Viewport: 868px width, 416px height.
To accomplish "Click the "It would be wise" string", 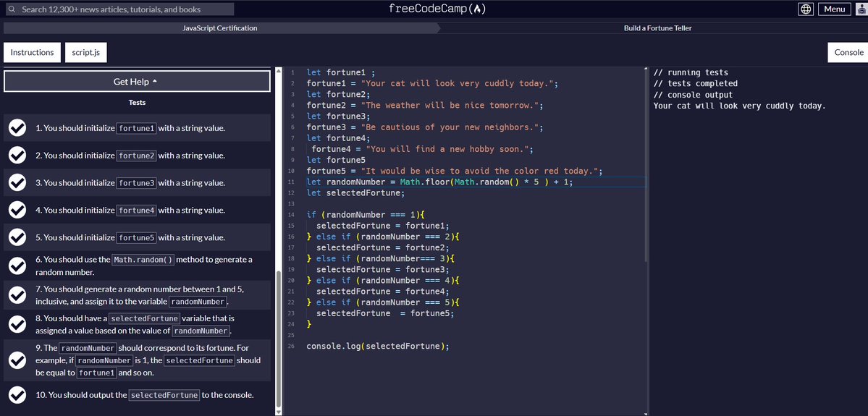I will [x=479, y=171].
